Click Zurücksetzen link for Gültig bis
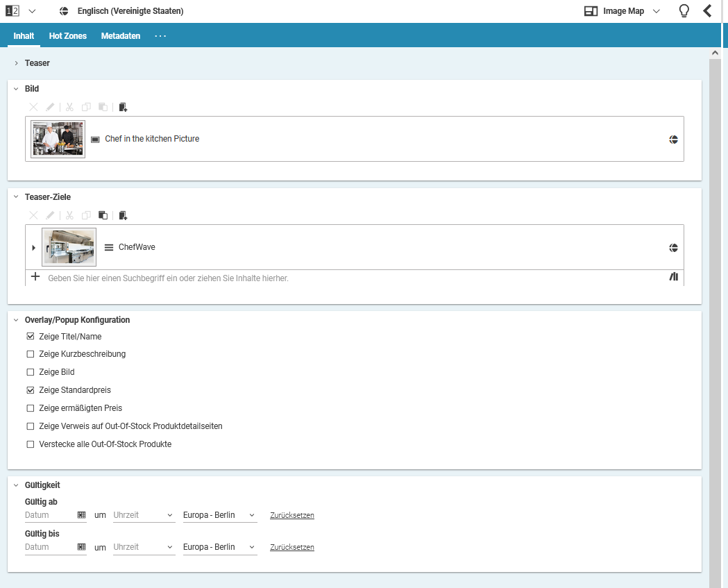 click(x=291, y=547)
